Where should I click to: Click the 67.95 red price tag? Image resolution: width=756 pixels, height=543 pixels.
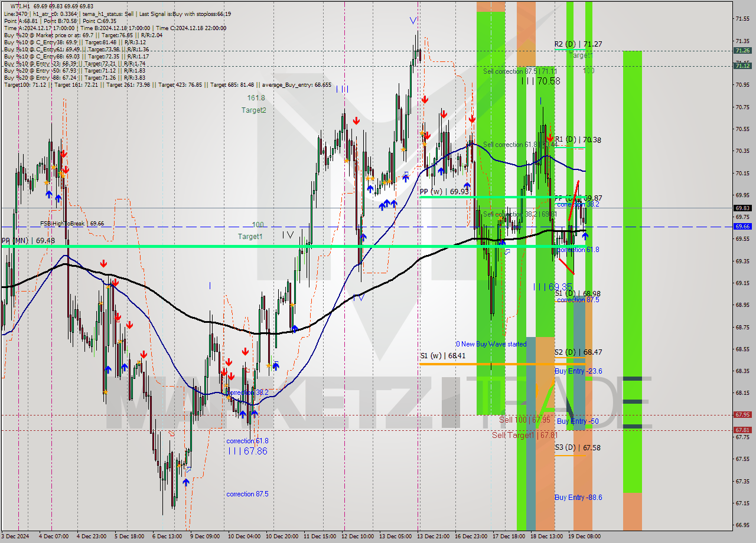742,415
